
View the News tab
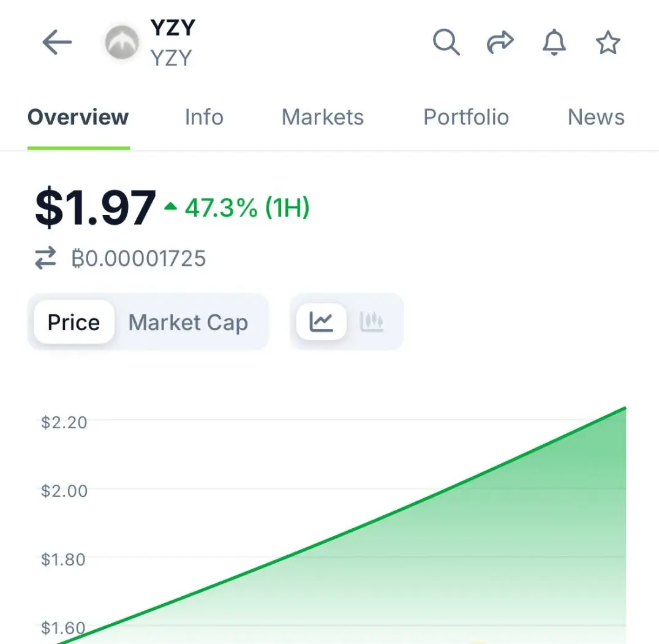click(596, 117)
